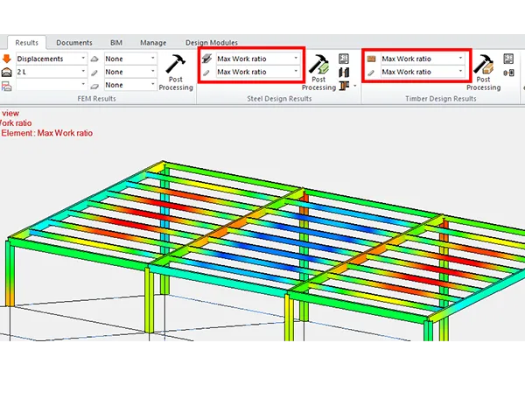525x420 pixels.
Task: Click the steel bar element icon
Action: 206,73
